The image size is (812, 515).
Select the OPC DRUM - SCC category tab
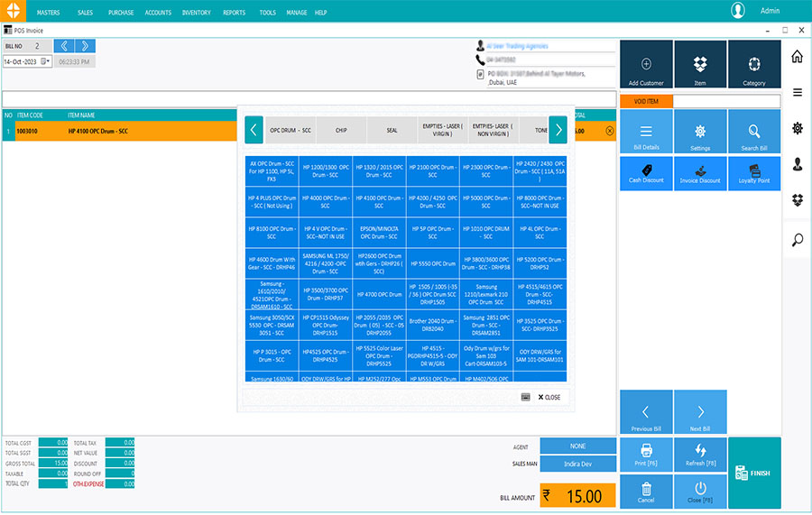[290, 130]
